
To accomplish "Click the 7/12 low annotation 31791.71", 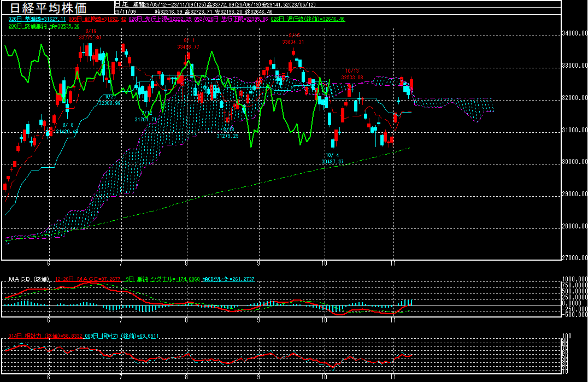I will point(146,116).
